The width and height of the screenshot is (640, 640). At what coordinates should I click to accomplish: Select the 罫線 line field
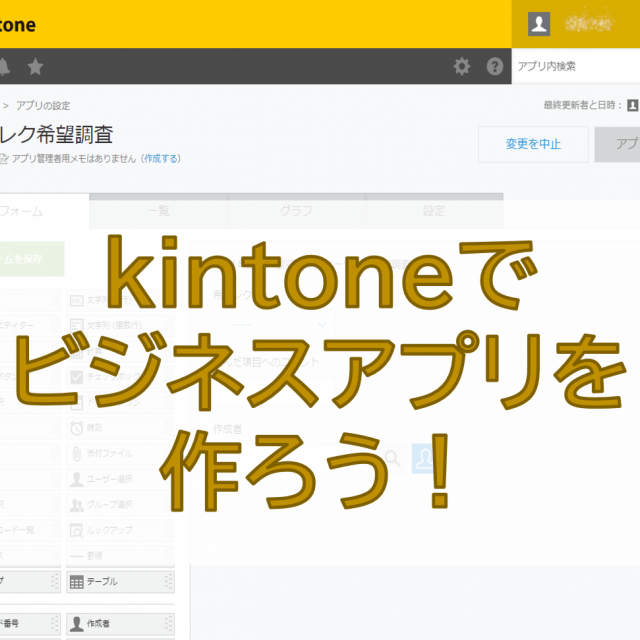tap(120, 556)
